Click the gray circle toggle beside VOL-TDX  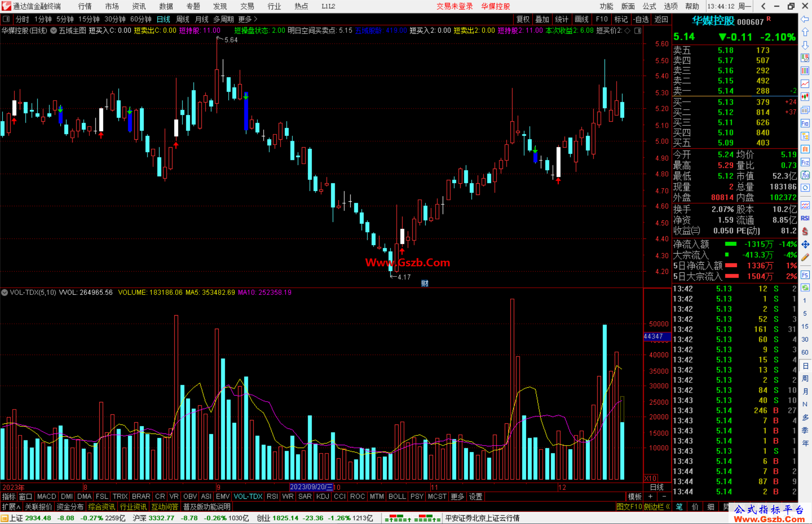[5, 292]
